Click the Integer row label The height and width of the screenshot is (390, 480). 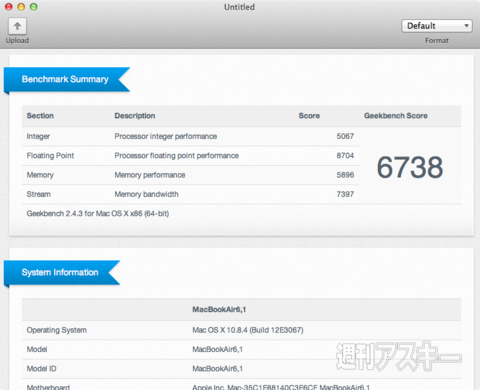pyautogui.click(x=38, y=136)
